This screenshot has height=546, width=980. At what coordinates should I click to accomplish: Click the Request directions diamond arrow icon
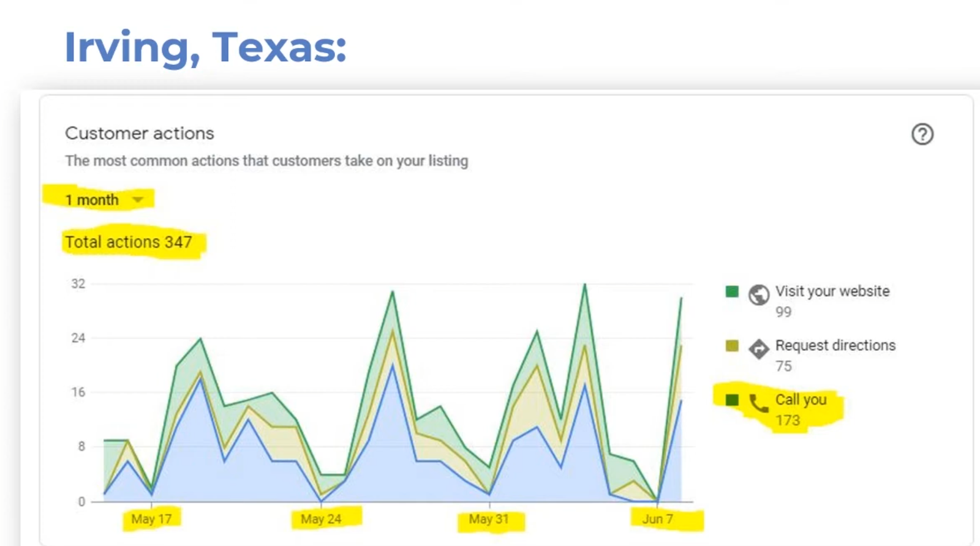(x=758, y=349)
